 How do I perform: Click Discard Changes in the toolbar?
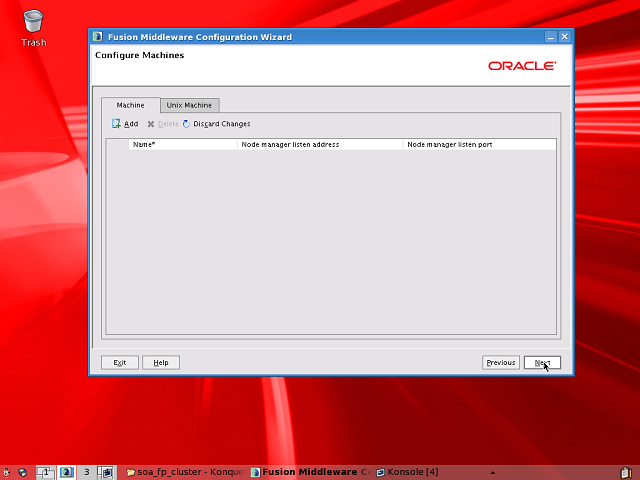[217, 124]
